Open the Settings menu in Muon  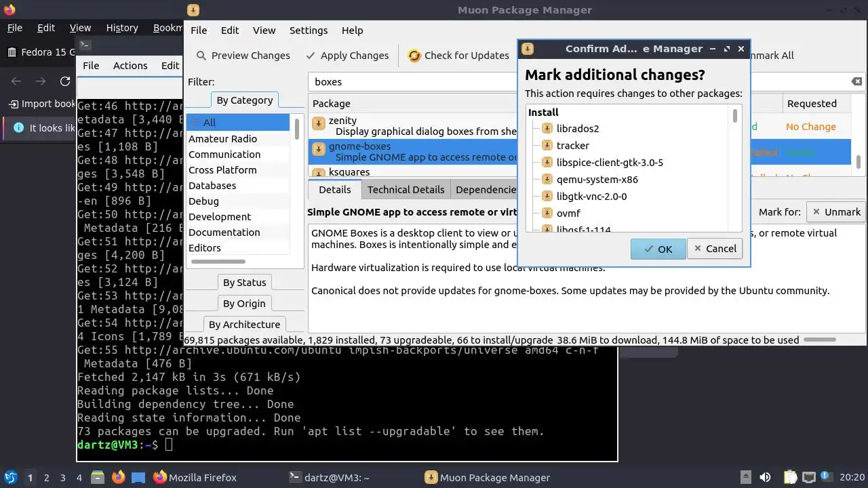(x=309, y=30)
